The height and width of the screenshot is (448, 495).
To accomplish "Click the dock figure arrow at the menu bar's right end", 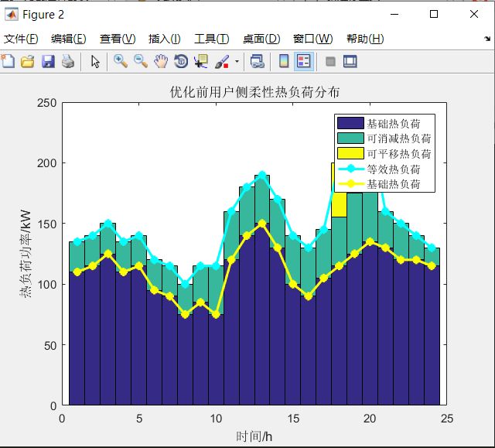I will (x=487, y=39).
